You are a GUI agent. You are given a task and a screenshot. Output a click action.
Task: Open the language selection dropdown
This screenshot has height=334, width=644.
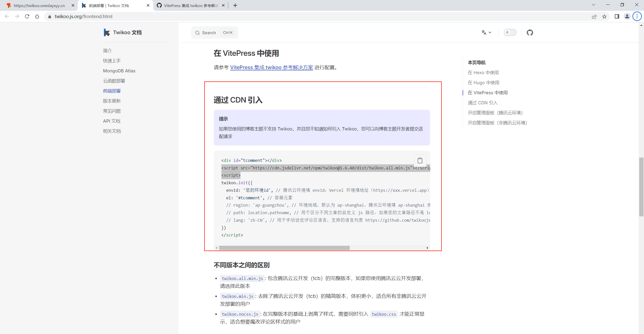(486, 32)
